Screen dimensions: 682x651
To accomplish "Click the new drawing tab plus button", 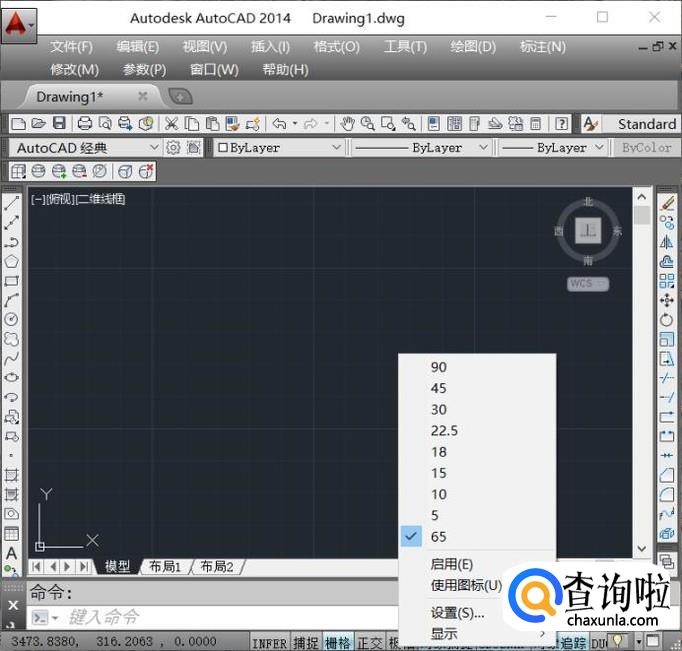I will pyautogui.click(x=180, y=97).
